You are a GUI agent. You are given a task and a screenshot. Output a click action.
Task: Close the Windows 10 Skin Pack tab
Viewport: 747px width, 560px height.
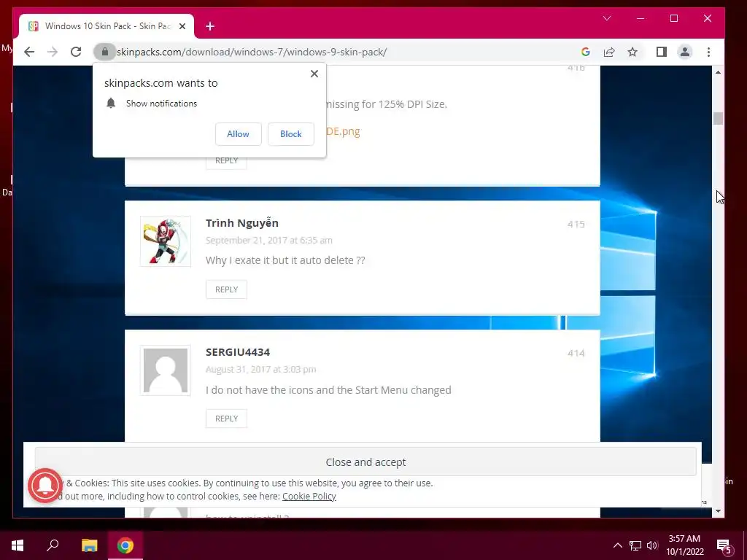[182, 26]
